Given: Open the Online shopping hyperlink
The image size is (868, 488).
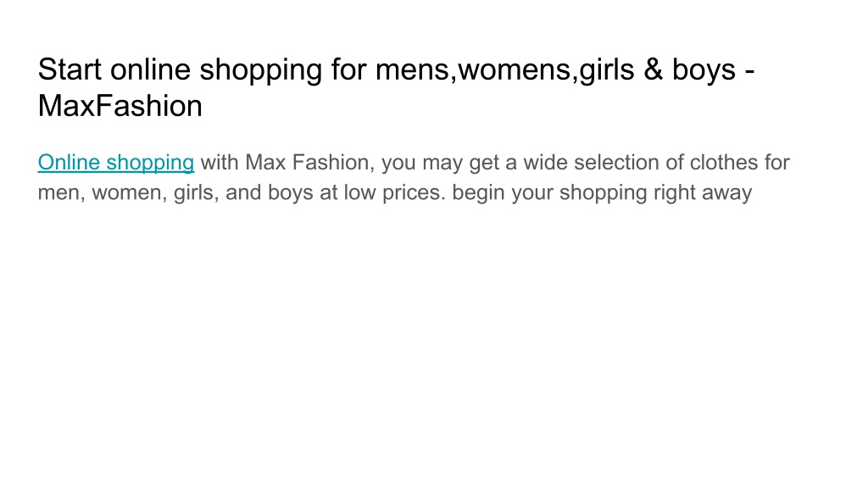Looking at the screenshot, I should [115, 163].
